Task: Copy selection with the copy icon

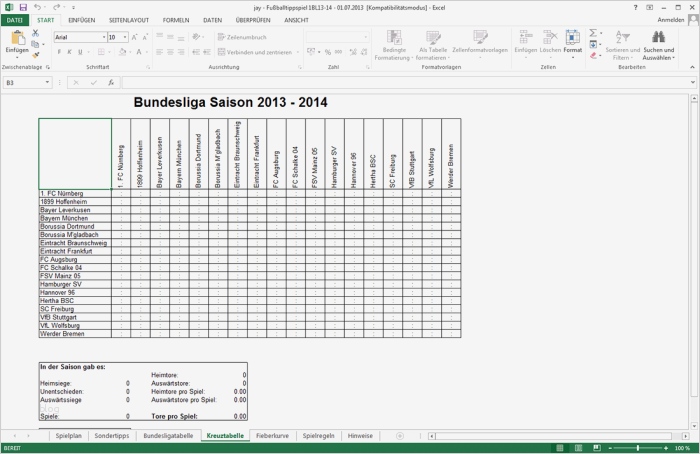Action: [x=35, y=44]
